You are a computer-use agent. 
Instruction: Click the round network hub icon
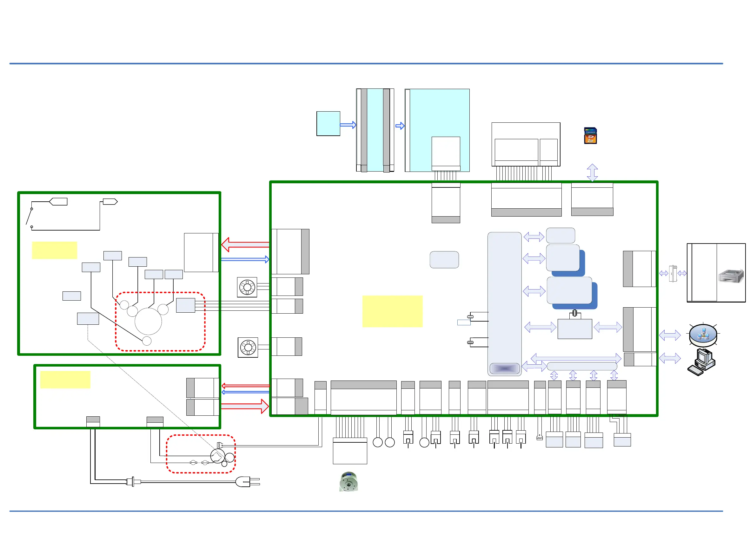coord(703,334)
